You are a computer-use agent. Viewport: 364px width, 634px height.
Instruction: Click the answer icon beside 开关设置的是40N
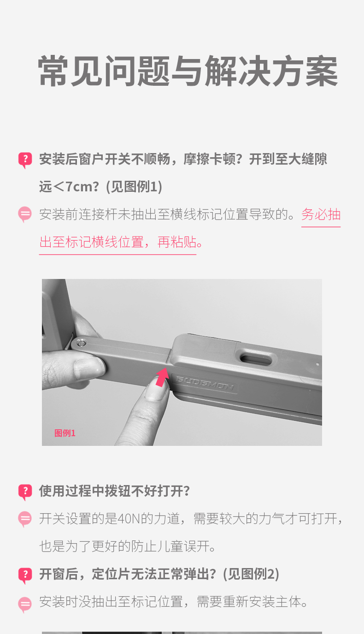tap(25, 519)
